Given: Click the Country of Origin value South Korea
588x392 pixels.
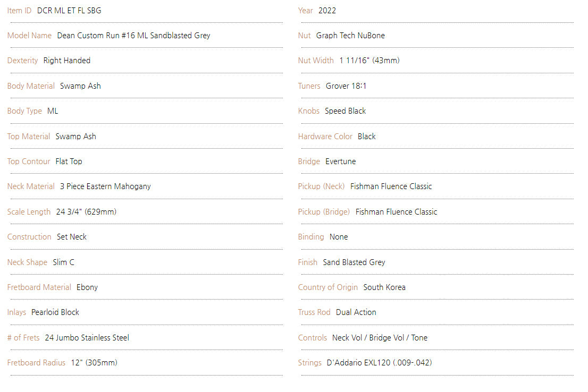Looking at the screenshot, I should click(384, 287).
